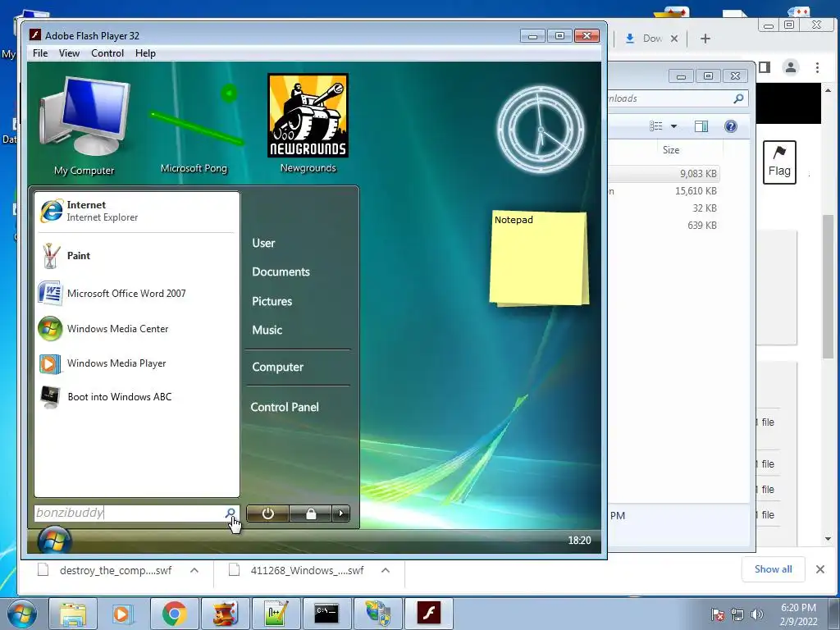Open My Computer icon in Flash desktop
Screen dimensions: 840x630
tap(84, 126)
